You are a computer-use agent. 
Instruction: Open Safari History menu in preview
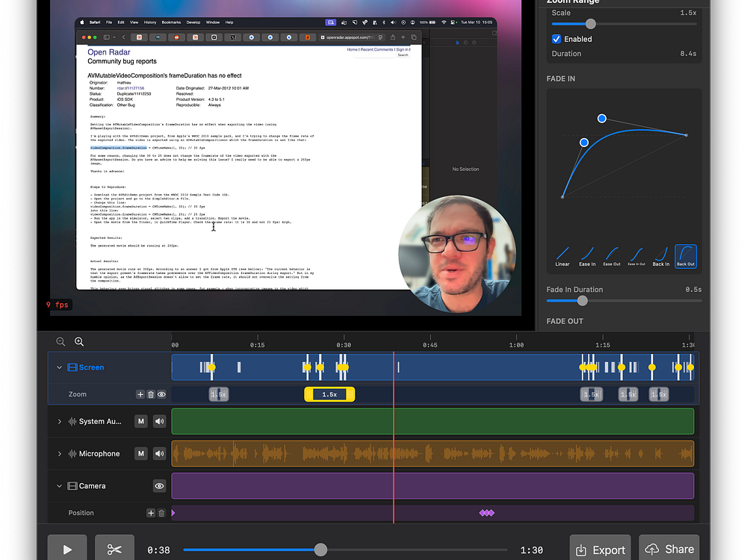pyautogui.click(x=150, y=22)
